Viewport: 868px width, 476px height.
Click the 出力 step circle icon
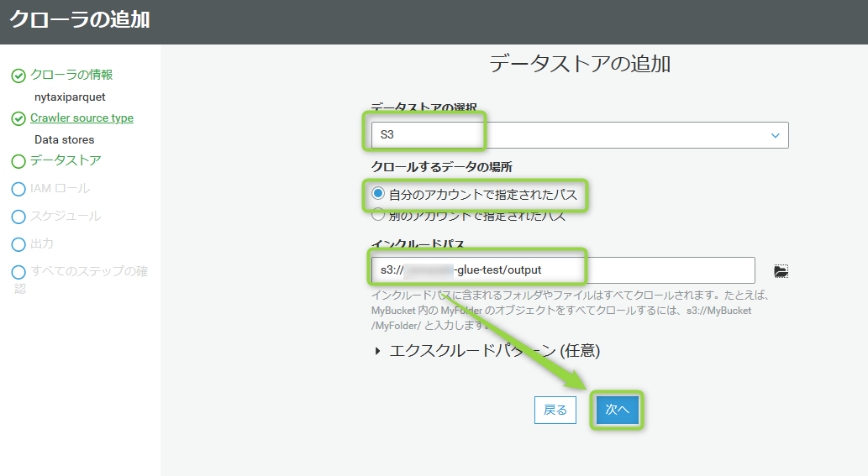tap(18, 244)
